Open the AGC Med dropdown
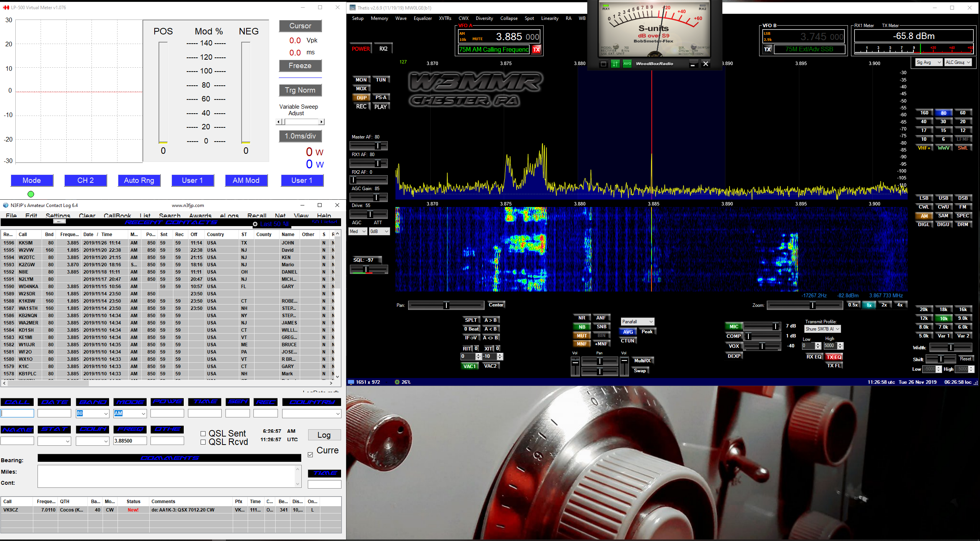 (x=358, y=231)
